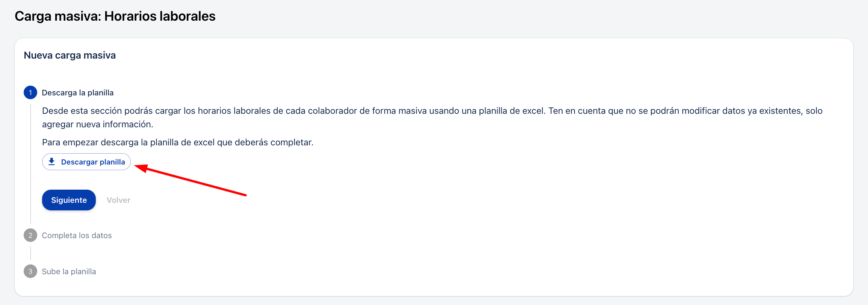Click the download icon in Descargar planilla
Viewport: 868px width, 305px height.
pos(52,162)
